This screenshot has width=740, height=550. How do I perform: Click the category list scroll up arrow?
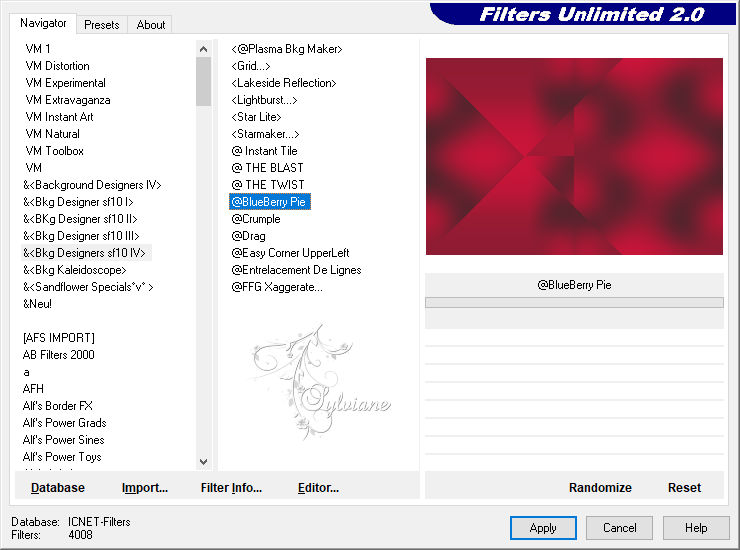point(203,49)
